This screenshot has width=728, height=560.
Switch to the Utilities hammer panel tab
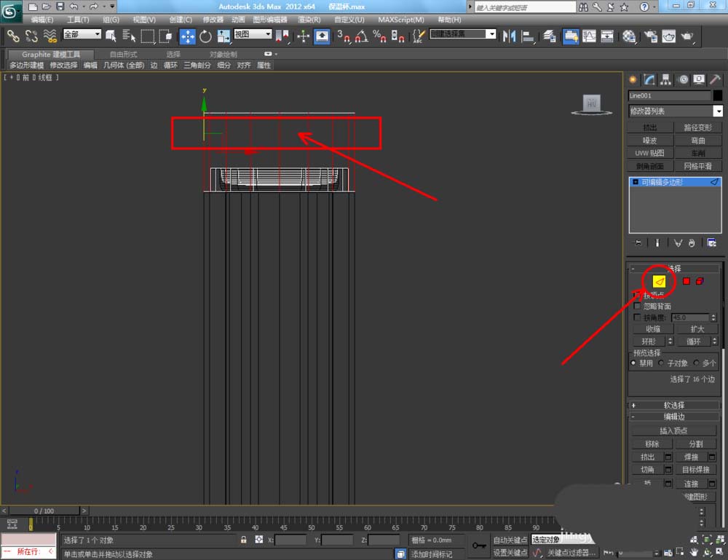pyautogui.click(x=716, y=79)
